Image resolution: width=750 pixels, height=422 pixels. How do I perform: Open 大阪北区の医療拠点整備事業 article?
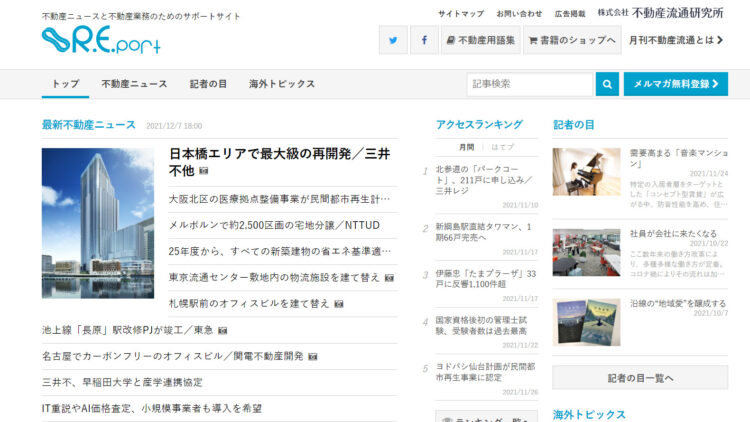coord(280,199)
